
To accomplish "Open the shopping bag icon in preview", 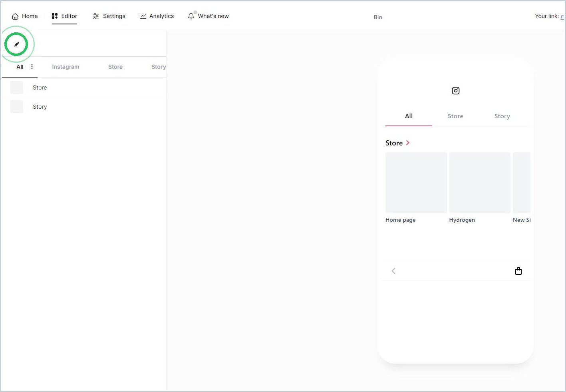I will pos(518,271).
